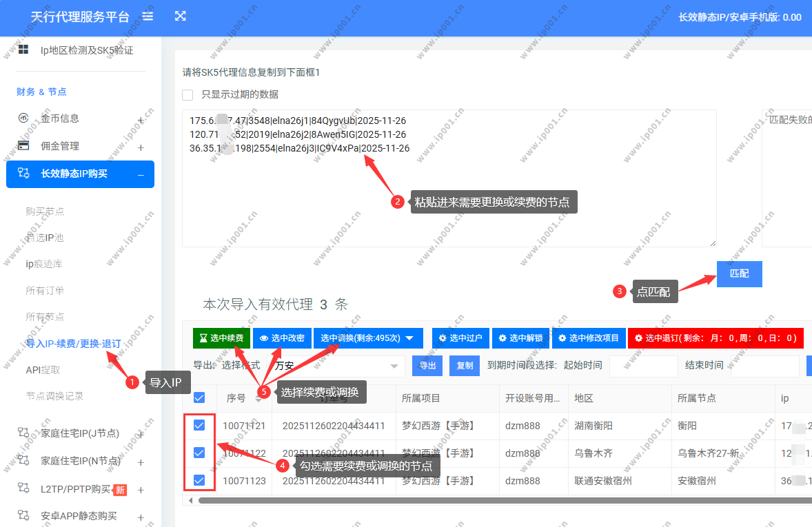
Task: Click the Ip地区检测及SK5验证 grid icon
Action: pyautogui.click(x=23, y=50)
